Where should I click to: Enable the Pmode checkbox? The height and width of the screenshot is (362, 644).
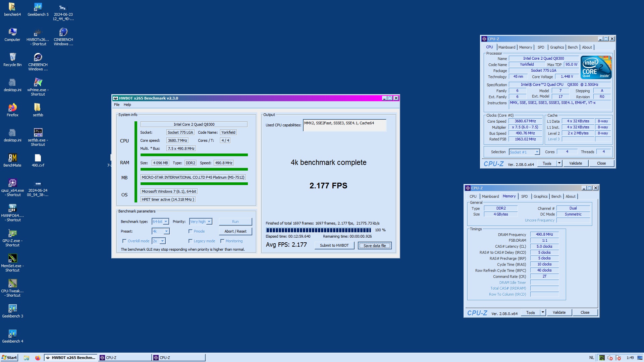191,231
